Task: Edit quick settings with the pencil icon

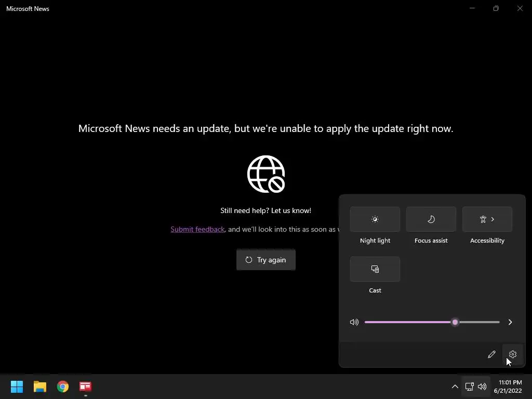Action: pos(491,354)
